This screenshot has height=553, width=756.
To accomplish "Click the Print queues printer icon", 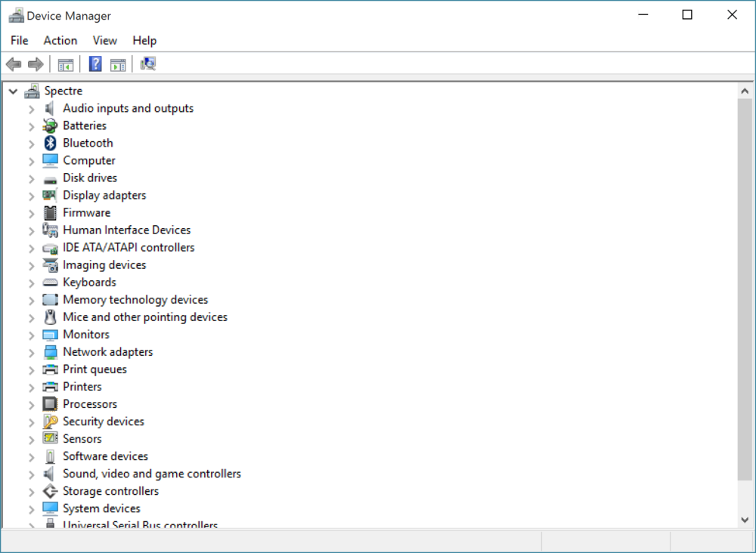I will 50,369.
